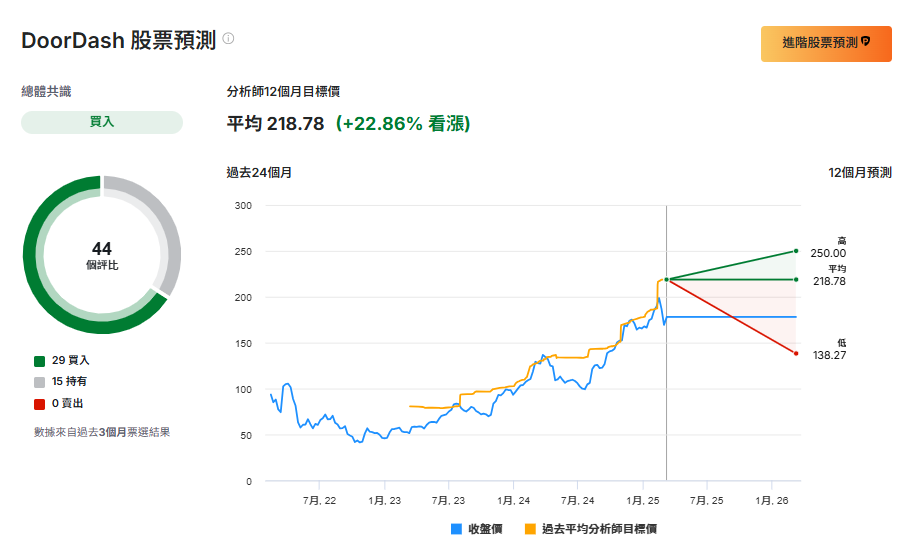Toggle the 收盤價 series in chart legend

point(476,529)
